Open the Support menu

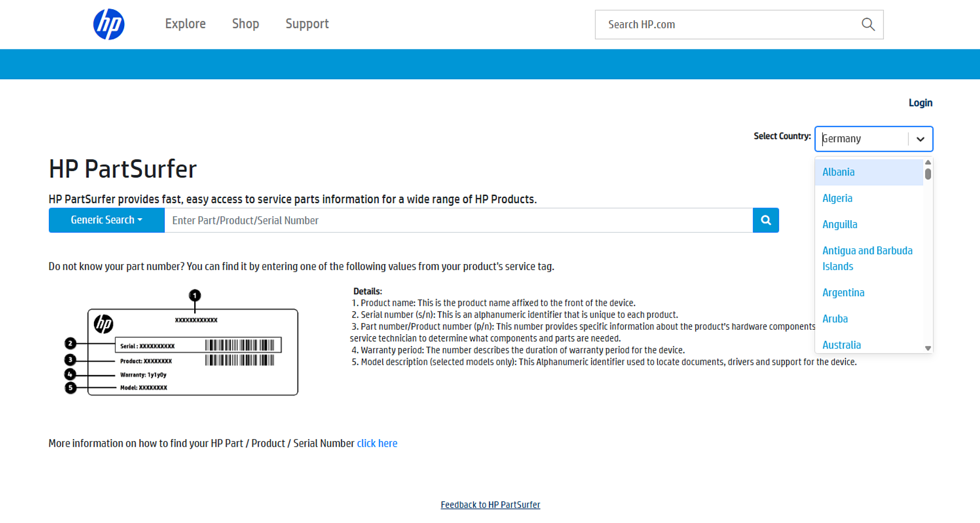point(307,24)
